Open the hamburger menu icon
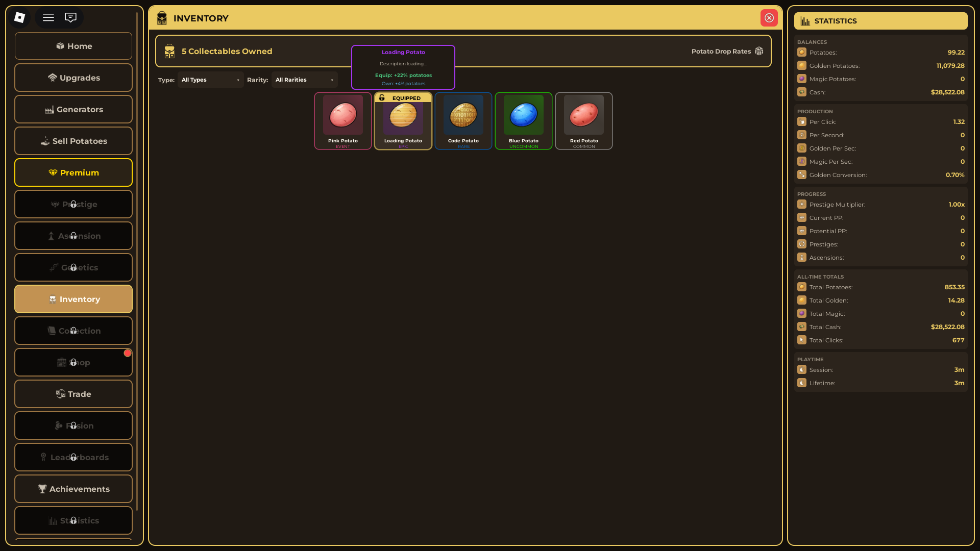The width and height of the screenshot is (980, 551). [x=48, y=17]
